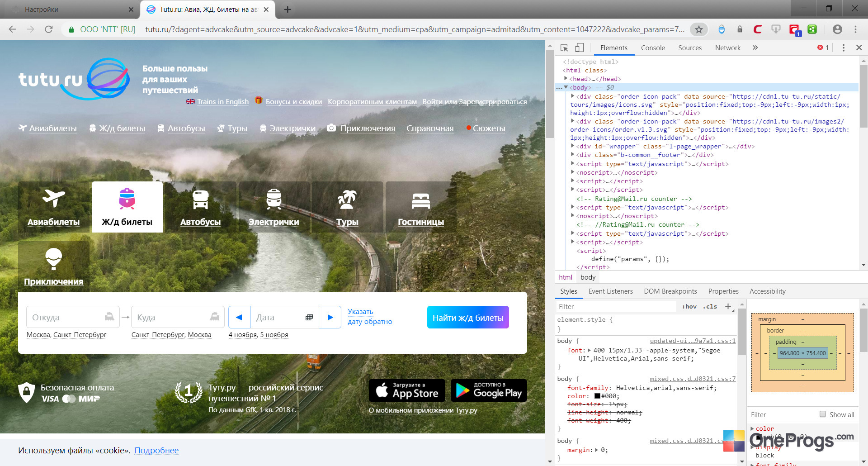
Task: Expand the font shorthand property triangle
Action: pos(589,350)
